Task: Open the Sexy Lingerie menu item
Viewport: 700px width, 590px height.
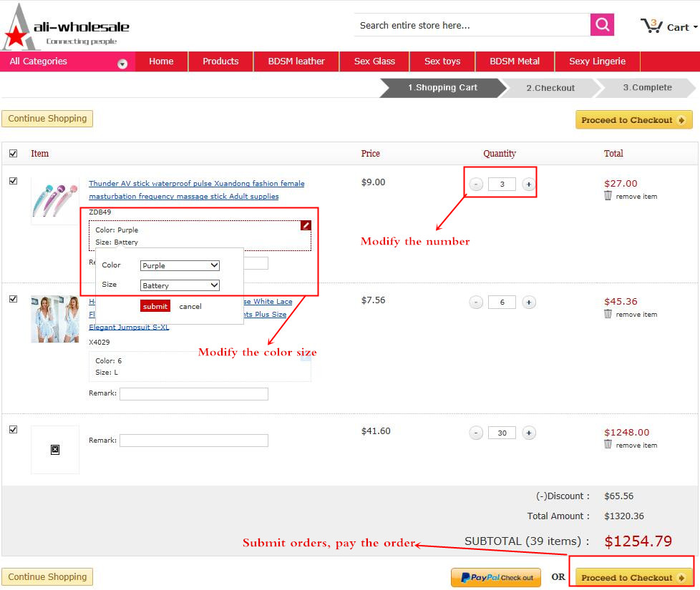Action: point(597,62)
